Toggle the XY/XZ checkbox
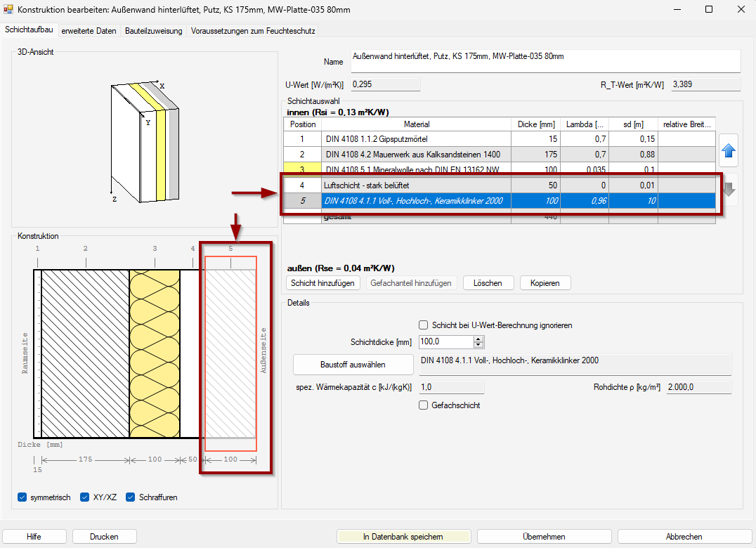 pyautogui.click(x=86, y=497)
